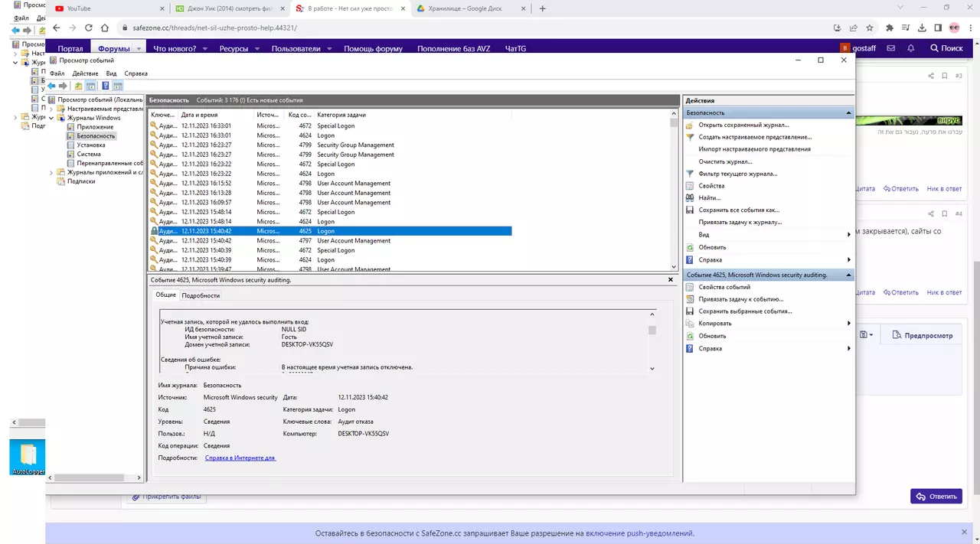Open AutoLogger desktop shortcut
Image resolution: width=980 pixels, height=544 pixels.
point(28,458)
